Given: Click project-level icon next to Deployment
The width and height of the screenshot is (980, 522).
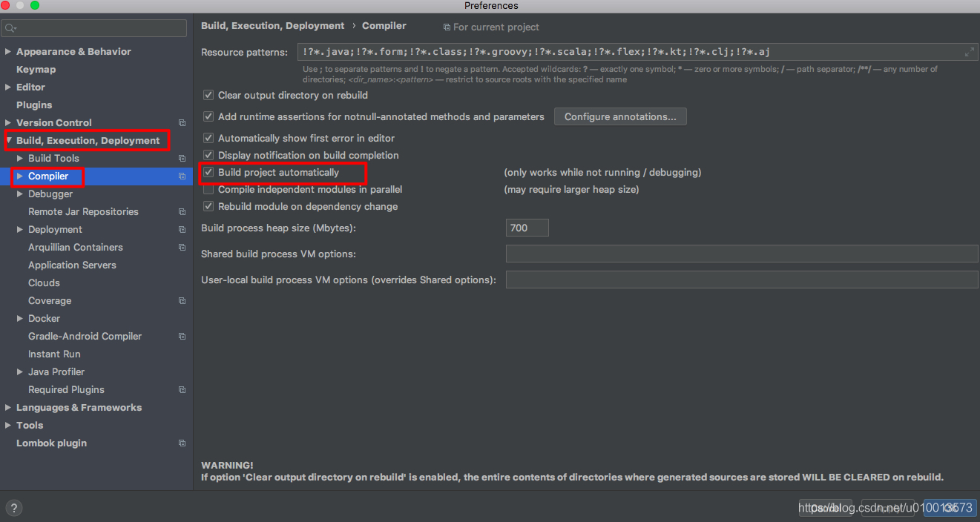Looking at the screenshot, I should (x=182, y=229).
